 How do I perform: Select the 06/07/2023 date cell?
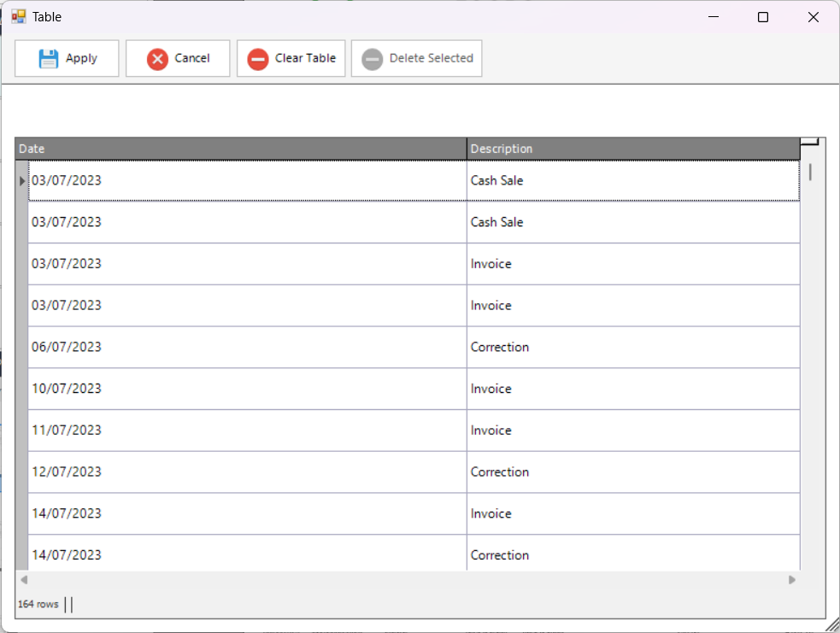tap(247, 347)
